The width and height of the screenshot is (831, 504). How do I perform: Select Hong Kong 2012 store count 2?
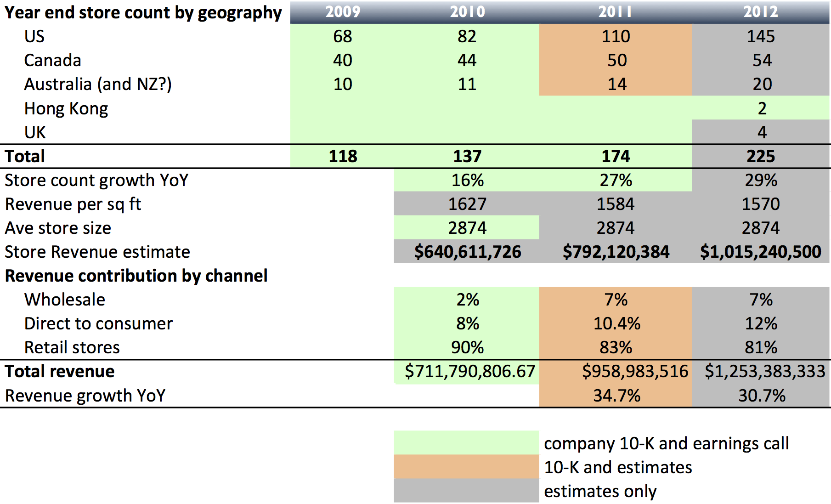coord(762,108)
